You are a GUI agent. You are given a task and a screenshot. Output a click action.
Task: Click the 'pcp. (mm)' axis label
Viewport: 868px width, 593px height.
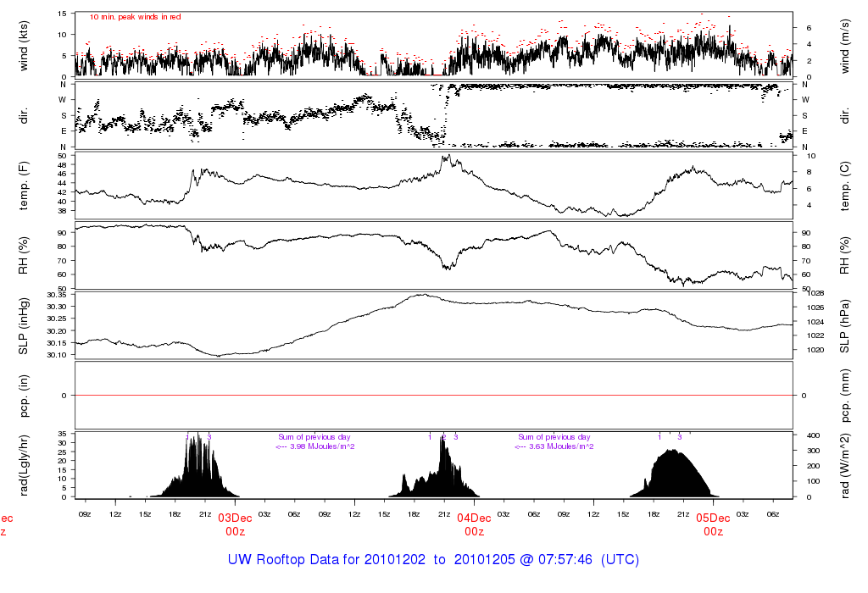click(x=845, y=396)
